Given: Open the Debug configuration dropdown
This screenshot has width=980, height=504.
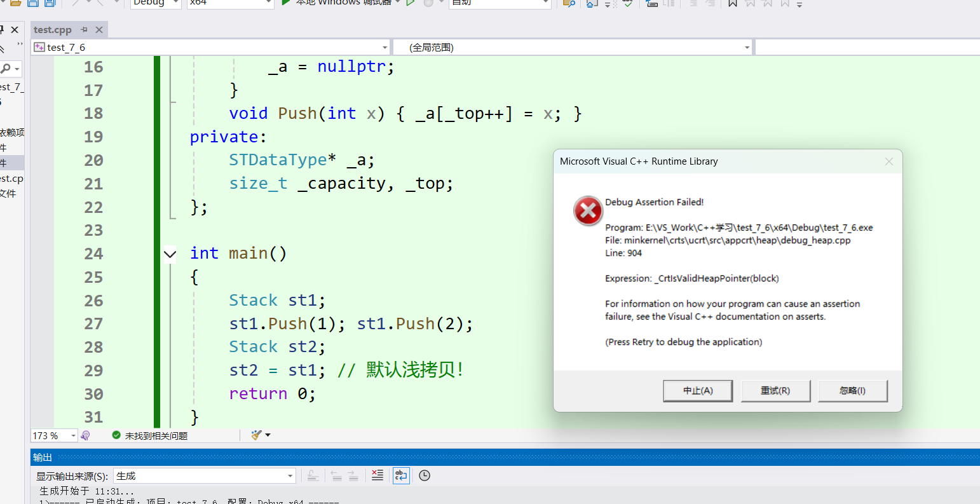Looking at the screenshot, I should [x=156, y=3].
